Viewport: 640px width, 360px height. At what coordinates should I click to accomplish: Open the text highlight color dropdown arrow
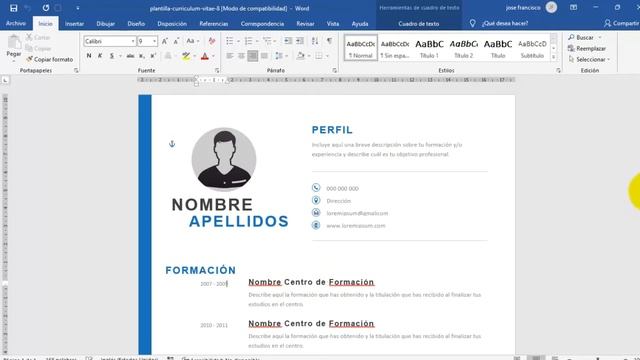[x=194, y=56]
